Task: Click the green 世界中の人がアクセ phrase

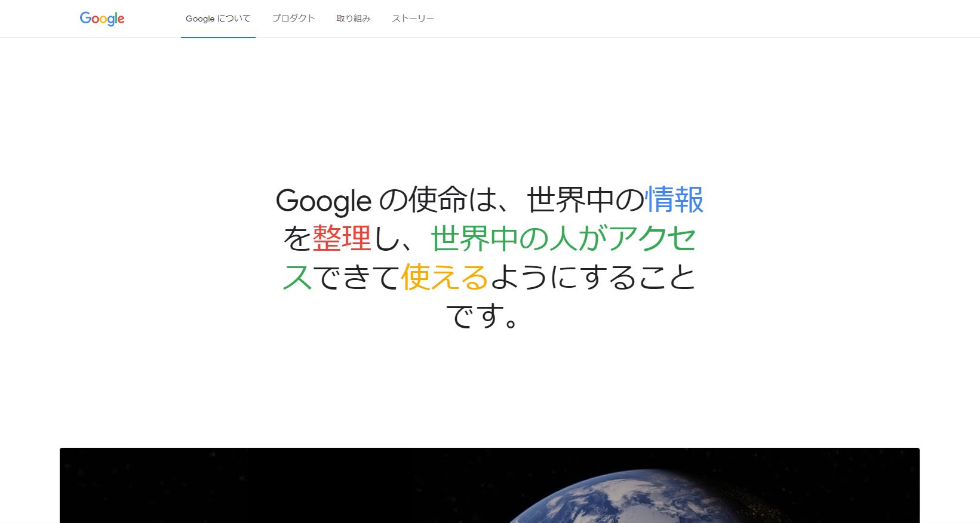Action: [564, 238]
